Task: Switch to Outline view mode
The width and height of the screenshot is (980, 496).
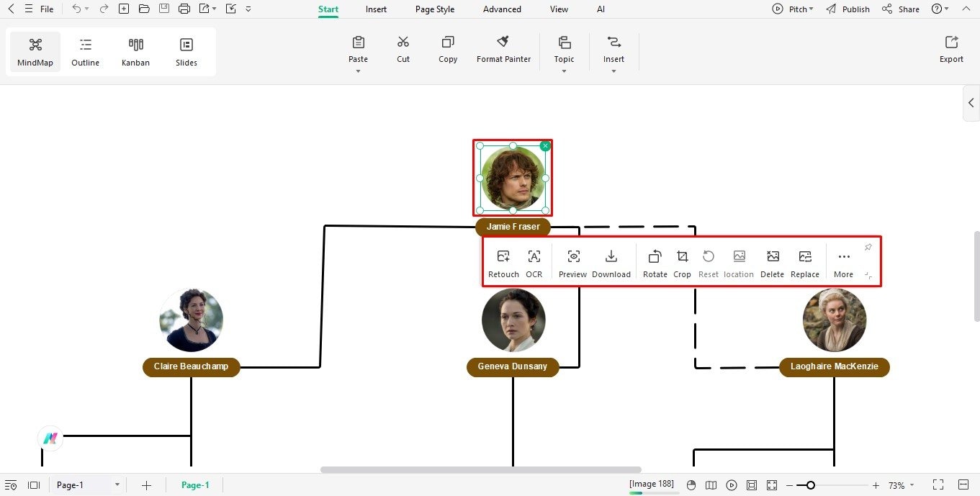Action: 85,52
